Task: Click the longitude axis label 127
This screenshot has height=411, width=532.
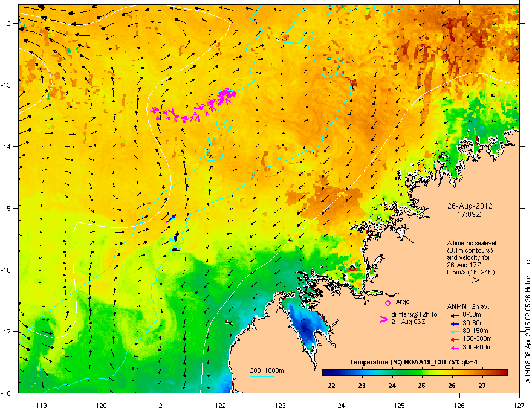Action: [x=519, y=405]
